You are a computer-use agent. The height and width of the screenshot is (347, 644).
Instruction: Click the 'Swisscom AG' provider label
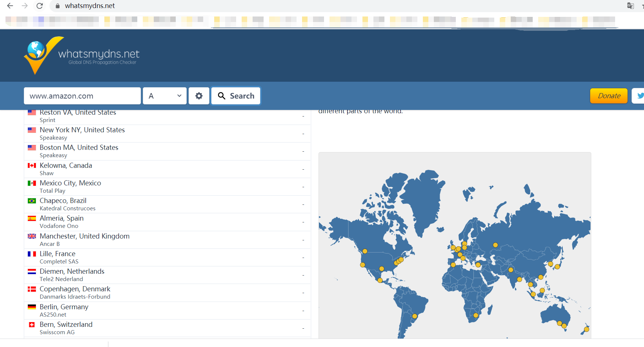(x=57, y=332)
